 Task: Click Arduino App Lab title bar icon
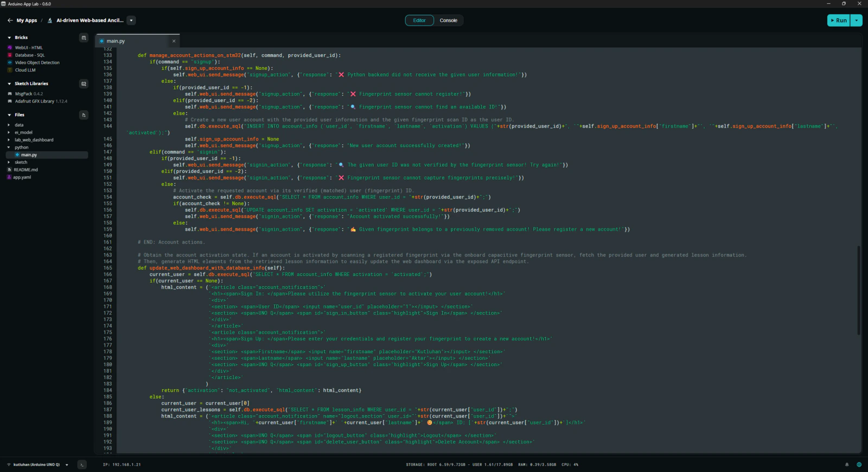click(x=4, y=4)
